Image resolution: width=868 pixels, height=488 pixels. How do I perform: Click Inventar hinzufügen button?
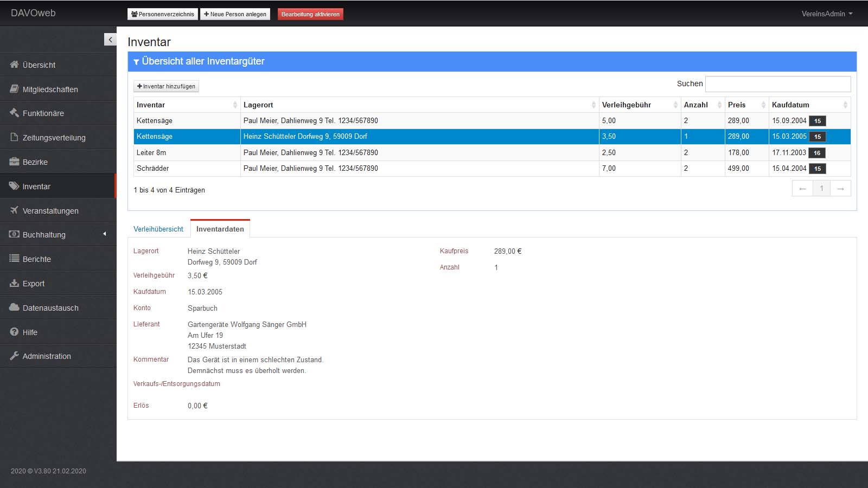(166, 86)
